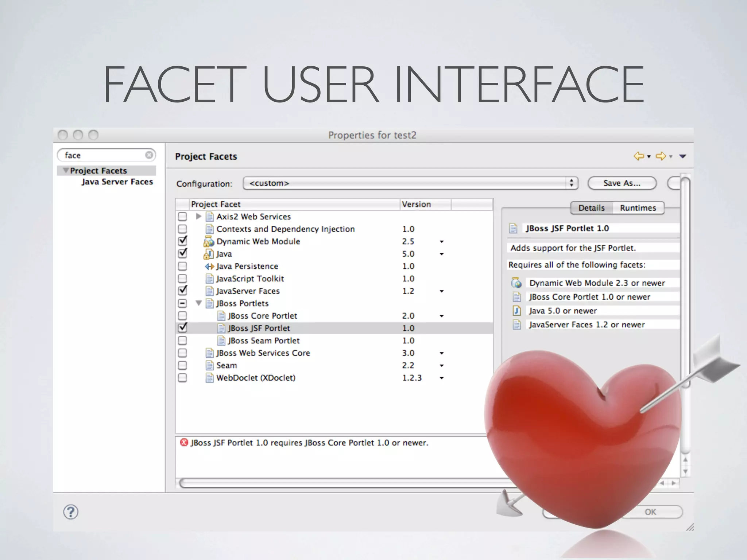Click the help question mark icon
Screen dimensions: 747x560
click(x=71, y=512)
